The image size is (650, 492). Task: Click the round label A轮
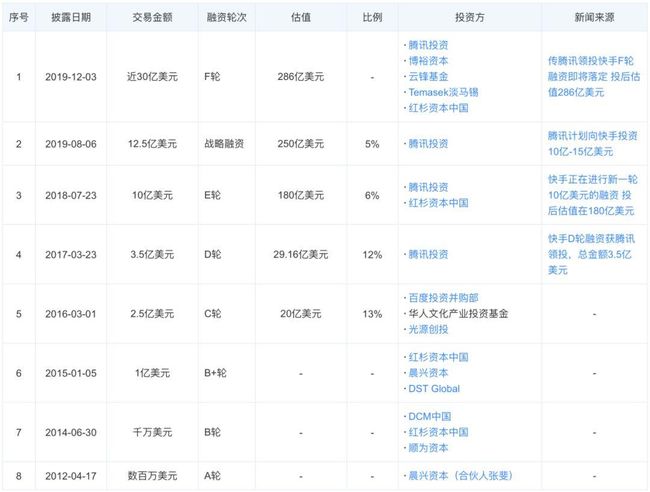pyautogui.click(x=212, y=476)
